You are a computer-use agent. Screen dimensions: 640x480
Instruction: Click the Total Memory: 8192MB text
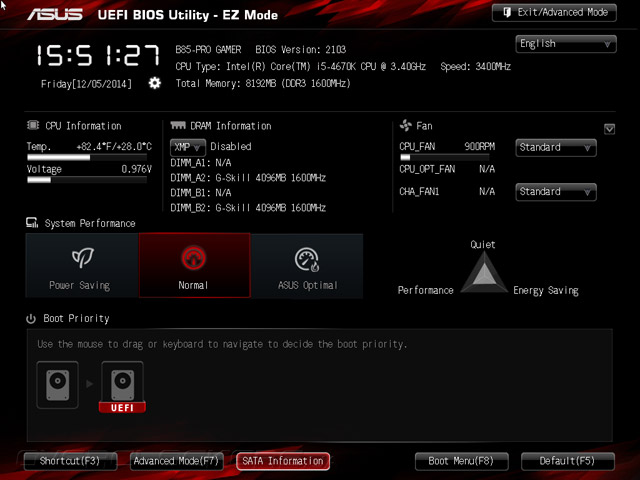coord(263,83)
